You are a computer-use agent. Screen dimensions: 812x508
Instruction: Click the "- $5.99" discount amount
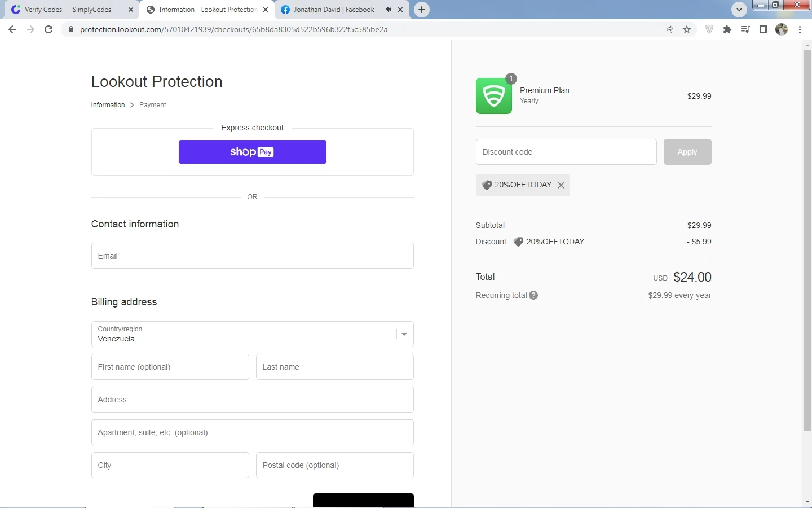click(x=699, y=242)
